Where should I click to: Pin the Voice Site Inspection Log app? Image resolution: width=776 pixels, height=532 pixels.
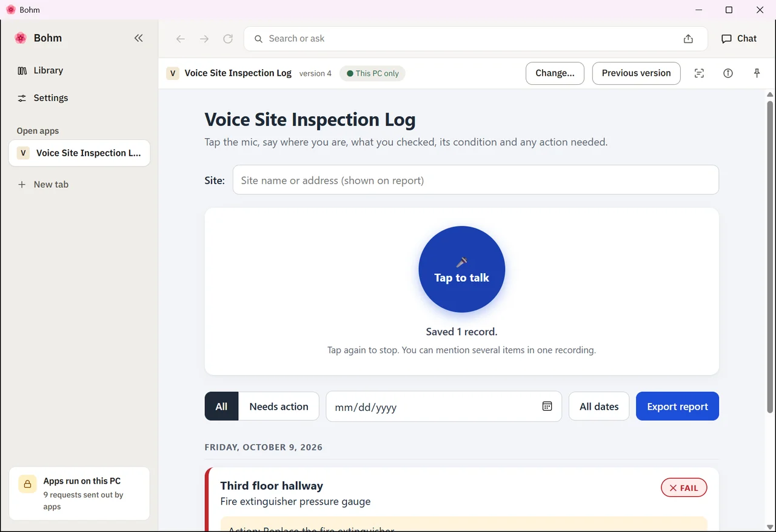pyautogui.click(x=757, y=73)
